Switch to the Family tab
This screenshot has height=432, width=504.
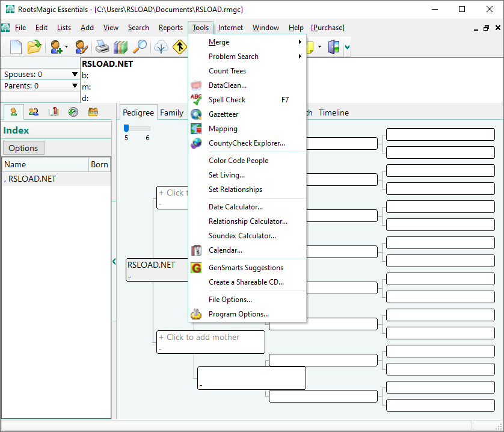coord(171,113)
